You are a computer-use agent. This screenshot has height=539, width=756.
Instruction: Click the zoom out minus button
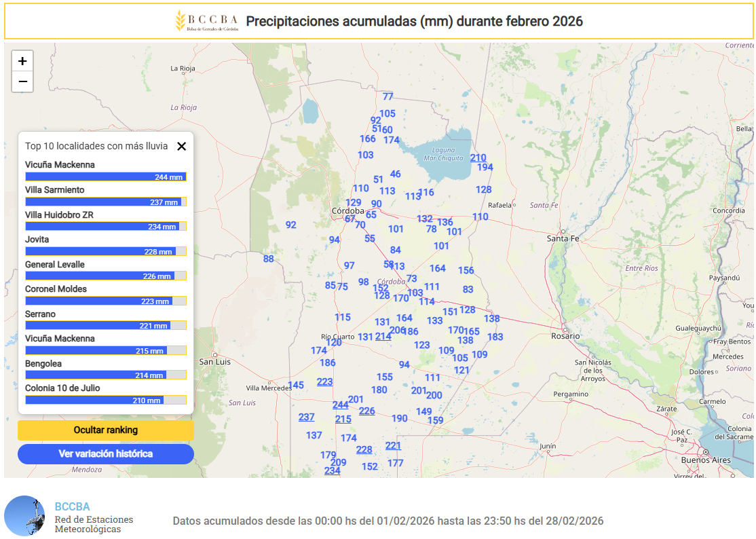pyautogui.click(x=22, y=82)
